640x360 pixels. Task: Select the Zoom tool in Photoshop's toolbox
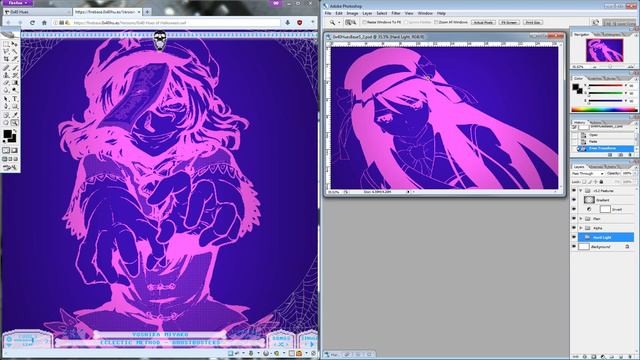[15, 122]
